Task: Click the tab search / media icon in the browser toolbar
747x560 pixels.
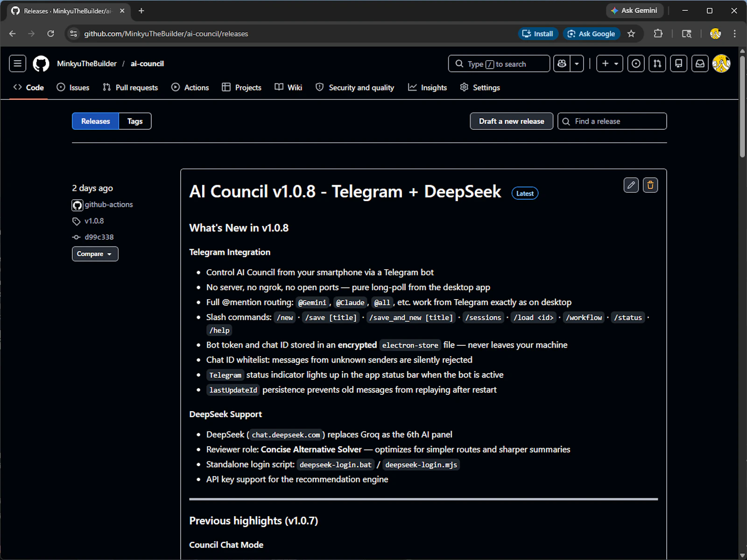Action: (x=686, y=34)
